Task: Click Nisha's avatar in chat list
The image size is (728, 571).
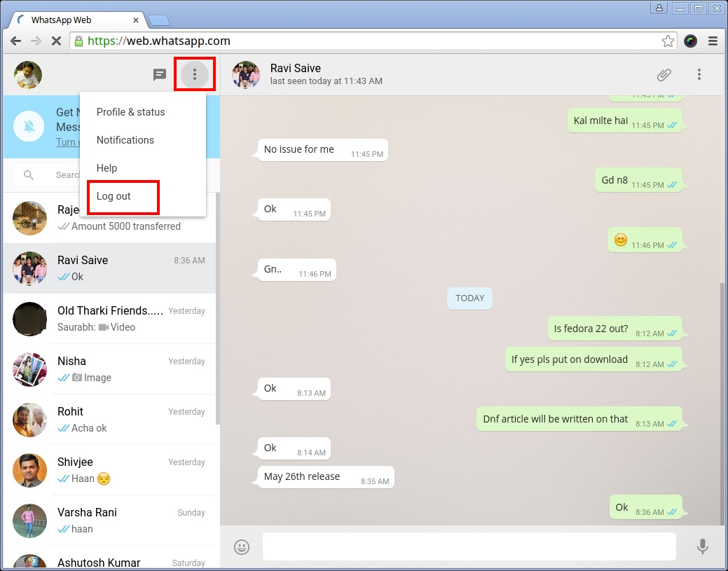Action: point(29,369)
